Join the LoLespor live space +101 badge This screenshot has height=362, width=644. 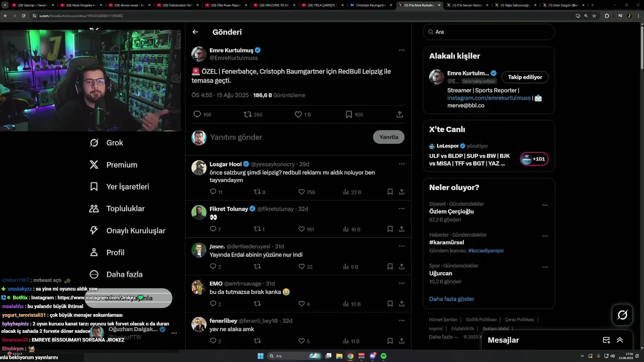[534, 159]
